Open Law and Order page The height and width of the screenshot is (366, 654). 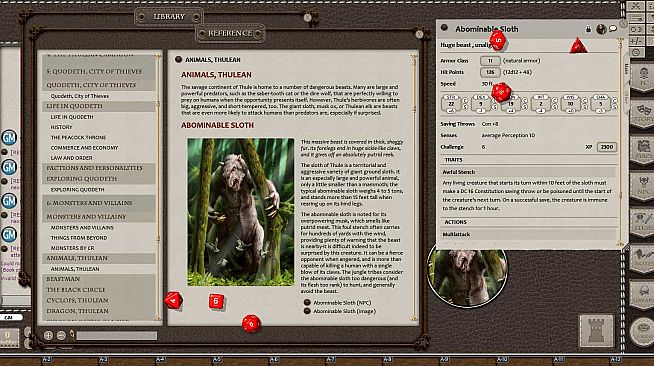pos(71,158)
